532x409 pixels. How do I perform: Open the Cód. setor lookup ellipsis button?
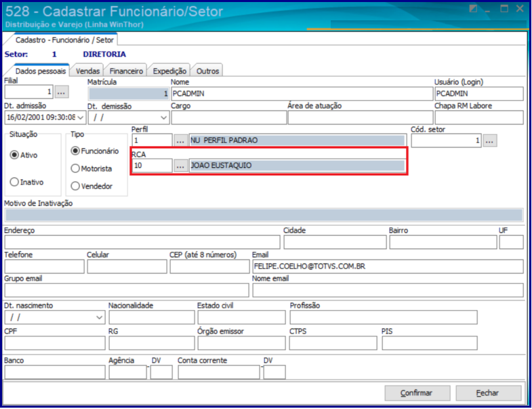click(489, 140)
